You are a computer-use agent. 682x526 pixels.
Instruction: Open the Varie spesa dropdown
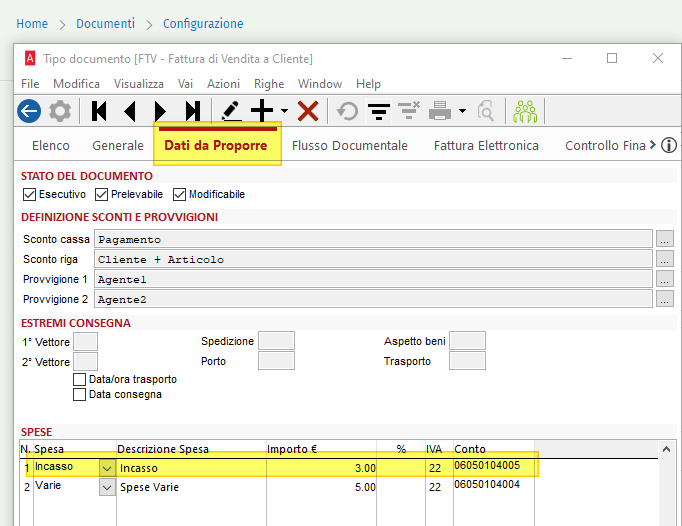[x=107, y=487]
